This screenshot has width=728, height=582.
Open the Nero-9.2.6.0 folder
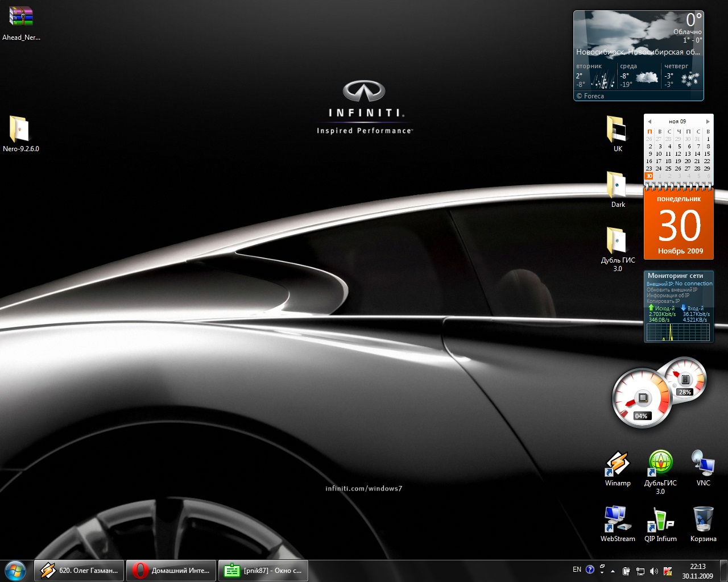[21, 134]
